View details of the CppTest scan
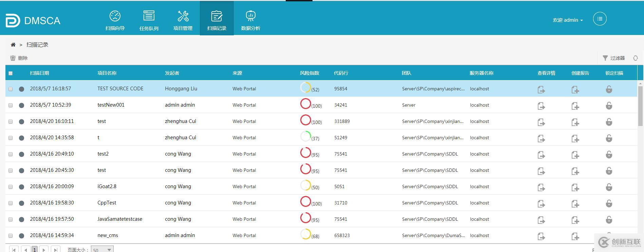Viewport: 644px width, 252px height. point(541,204)
